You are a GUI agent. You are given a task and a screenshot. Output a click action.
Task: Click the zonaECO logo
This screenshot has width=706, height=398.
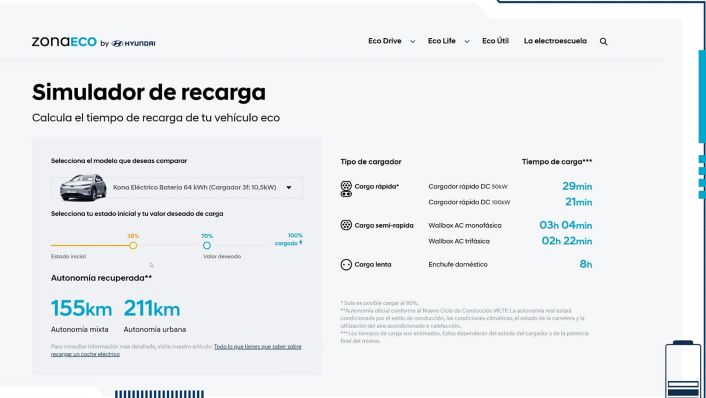(64, 42)
